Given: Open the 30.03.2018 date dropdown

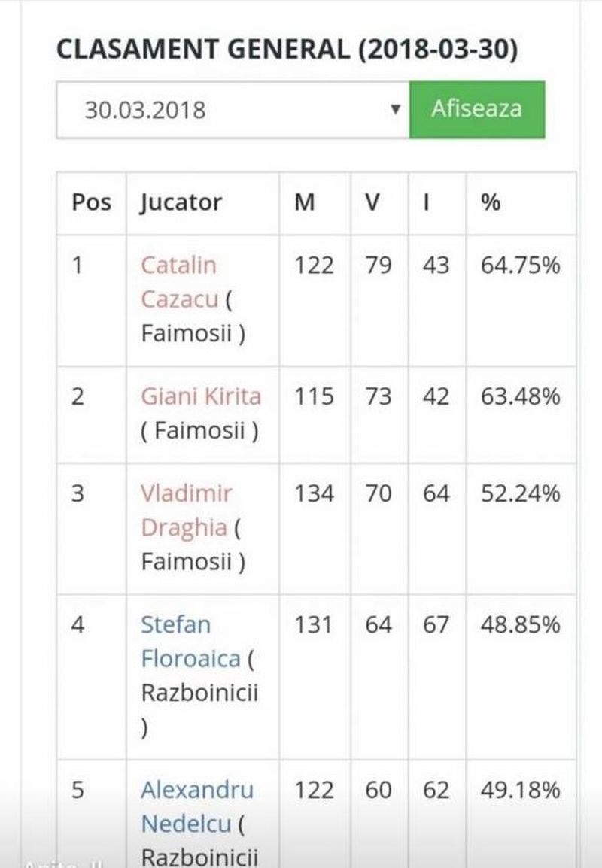Looking at the screenshot, I should [x=233, y=110].
